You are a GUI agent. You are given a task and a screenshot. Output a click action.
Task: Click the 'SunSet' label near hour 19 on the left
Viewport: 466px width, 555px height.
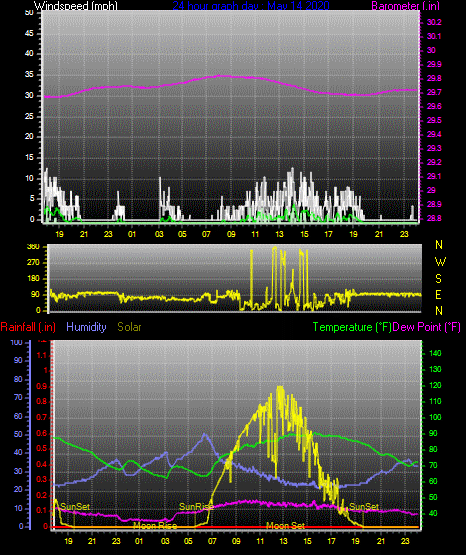pos(75,507)
